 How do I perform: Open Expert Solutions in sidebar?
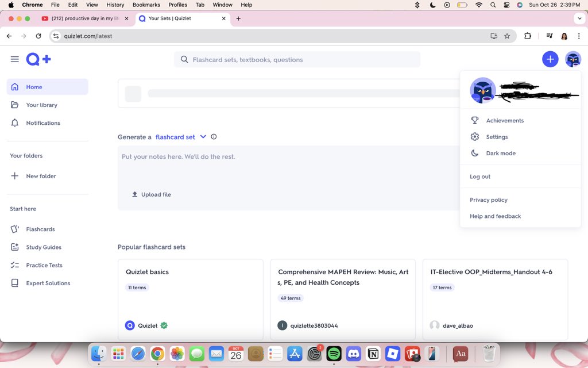click(47, 283)
